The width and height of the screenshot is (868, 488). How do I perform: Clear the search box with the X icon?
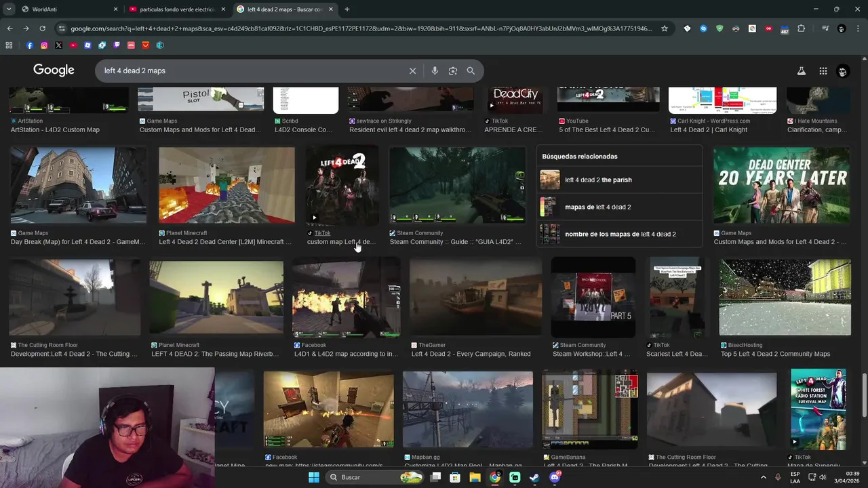coord(412,70)
